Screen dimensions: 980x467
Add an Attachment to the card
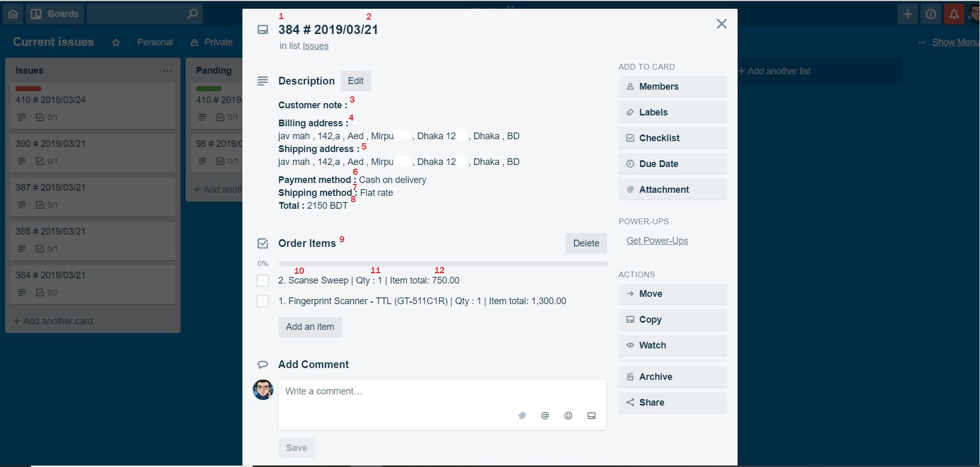tap(673, 190)
